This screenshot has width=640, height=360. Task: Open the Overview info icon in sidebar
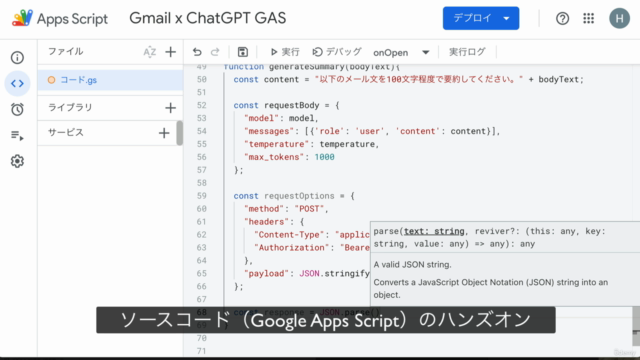[x=17, y=58]
